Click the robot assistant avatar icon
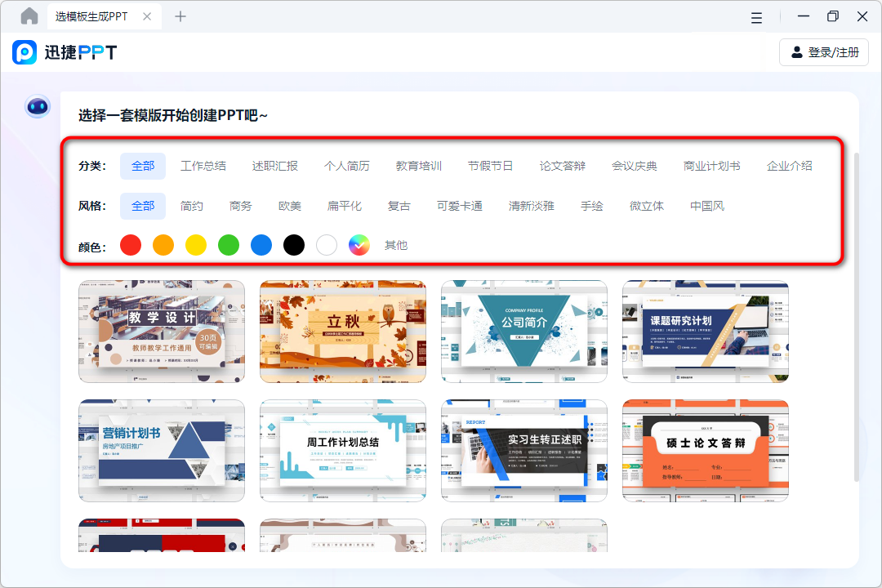 pos(38,106)
